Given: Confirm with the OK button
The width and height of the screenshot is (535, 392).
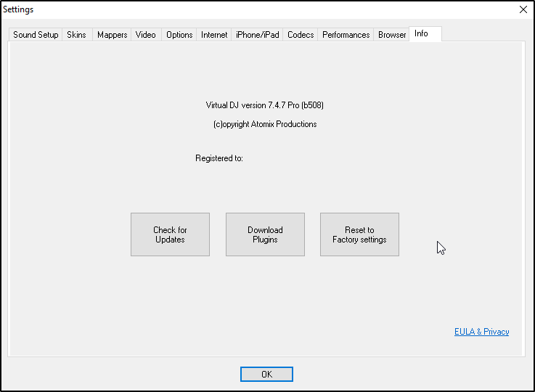Looking at the screenshot, I should coord(266,375).
